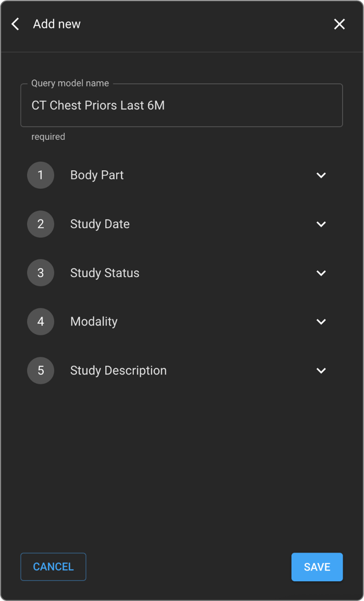
Task: Expand the Modality chevron
Action: (x=321, y=322)
